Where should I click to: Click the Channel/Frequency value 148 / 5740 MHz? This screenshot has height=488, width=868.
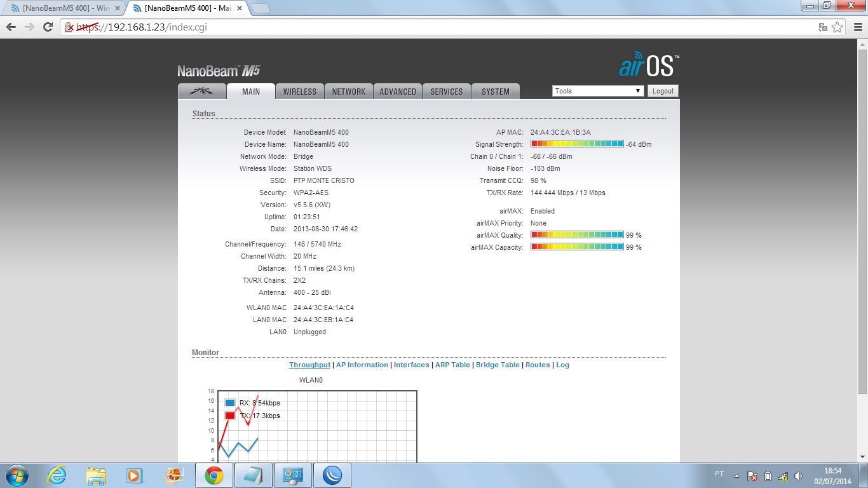pos(317,244)
